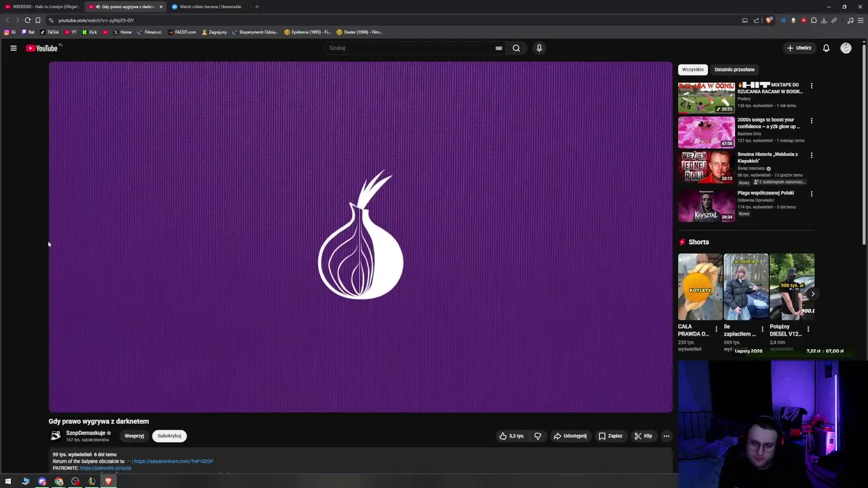Viewport: 868px width, 488px height.
Task: Click the video player with onion logo
Action: click(x=361, y=237)
